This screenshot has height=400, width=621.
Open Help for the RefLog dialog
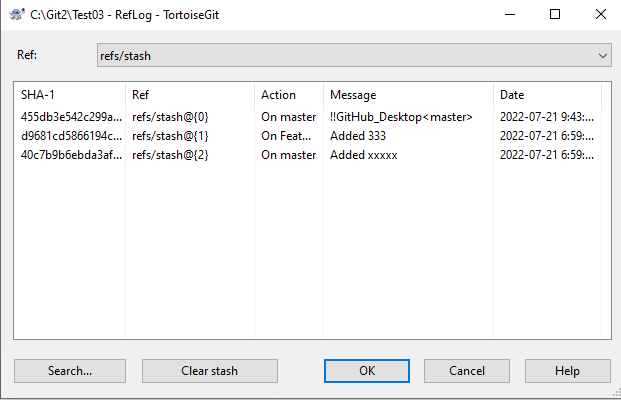pyautogui.click(x=568, y=371)
